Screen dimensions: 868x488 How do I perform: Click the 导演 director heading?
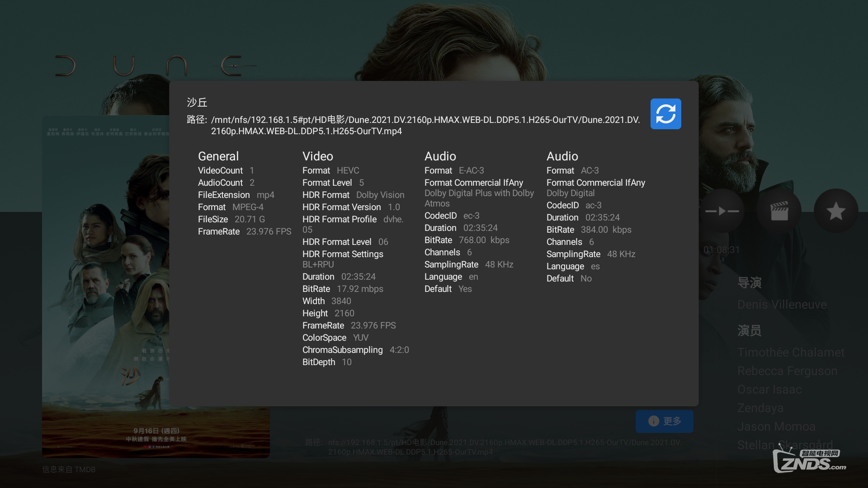click(750, 283)
